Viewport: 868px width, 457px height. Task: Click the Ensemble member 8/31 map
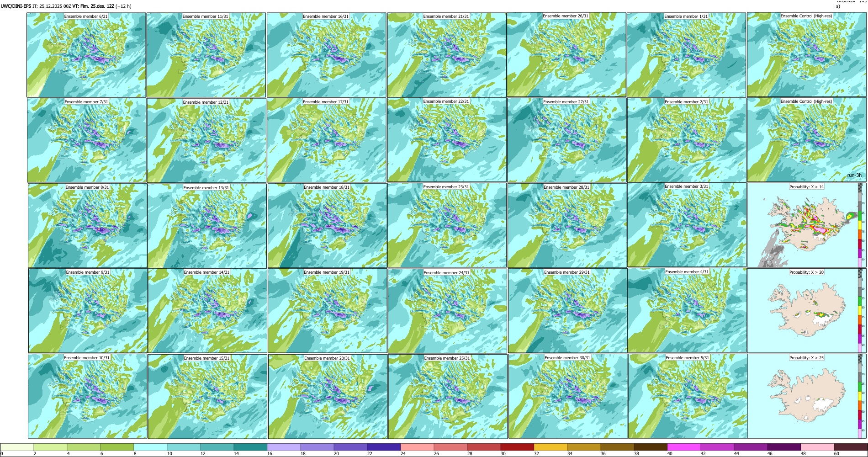coord(87,226)
